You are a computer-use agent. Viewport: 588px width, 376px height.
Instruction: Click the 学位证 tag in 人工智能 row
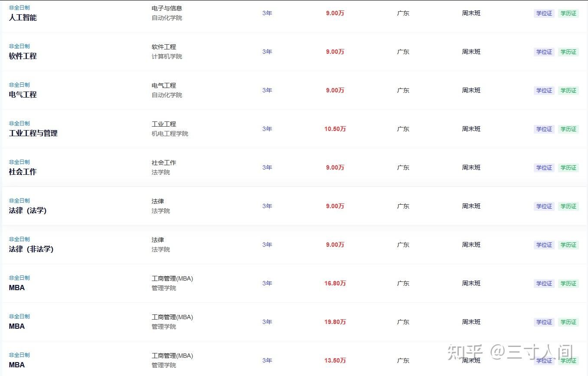[x=544, y=13]
